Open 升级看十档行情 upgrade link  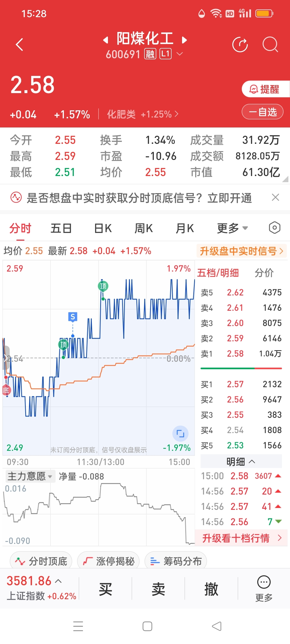pos(242,538)
